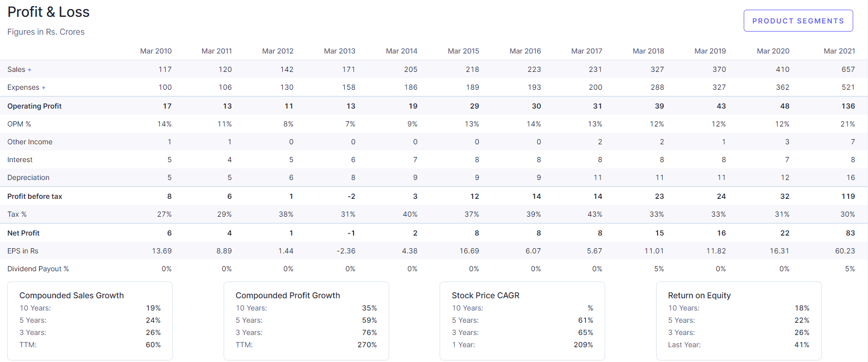The image size is (868, 362).
Task: Select the Mar 2015 column header
Action: click(463, 51)
